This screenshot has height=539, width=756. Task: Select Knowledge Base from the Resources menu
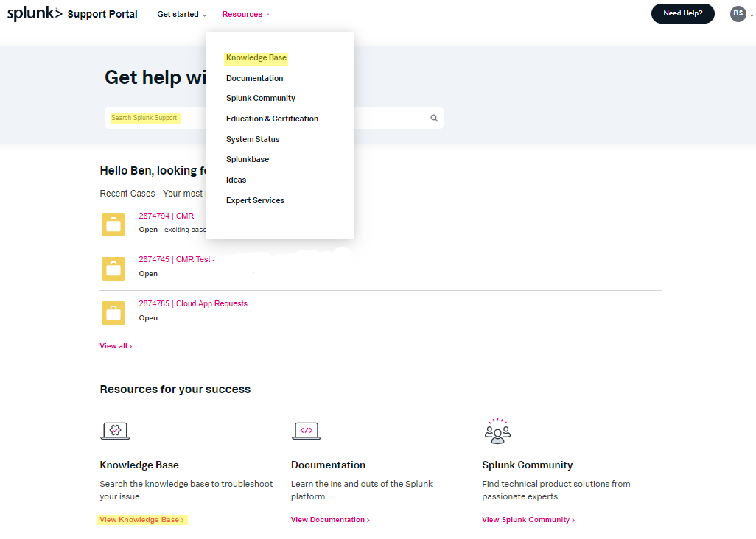256,57
